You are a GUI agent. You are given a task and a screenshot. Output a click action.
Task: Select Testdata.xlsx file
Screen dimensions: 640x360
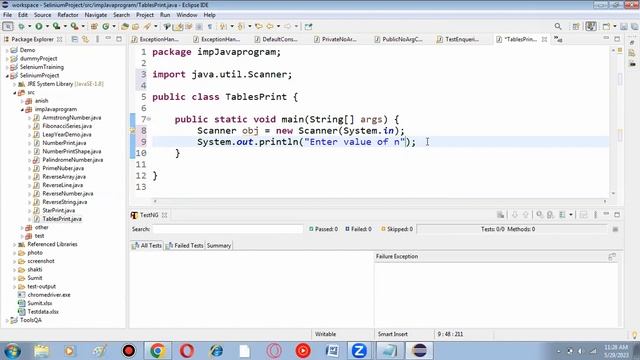43,312
